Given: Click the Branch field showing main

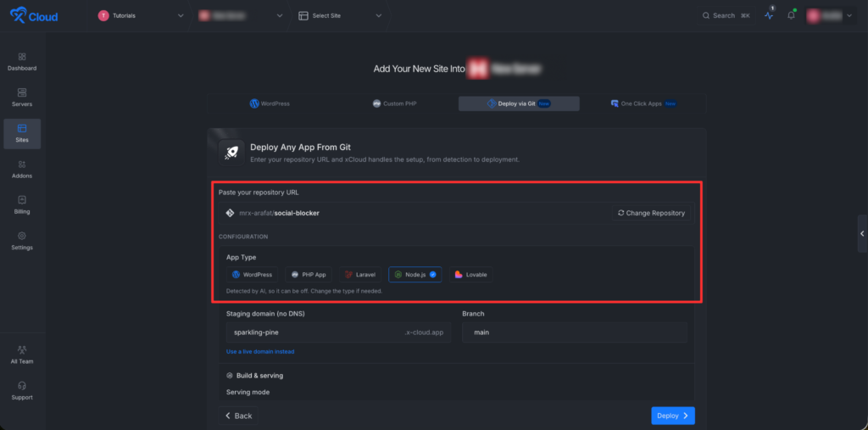Looking at the screenshot, I should point(575,332).
